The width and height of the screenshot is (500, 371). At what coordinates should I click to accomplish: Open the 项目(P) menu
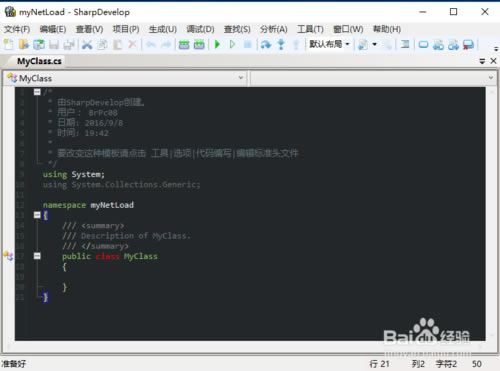click(x=126, y=29)
